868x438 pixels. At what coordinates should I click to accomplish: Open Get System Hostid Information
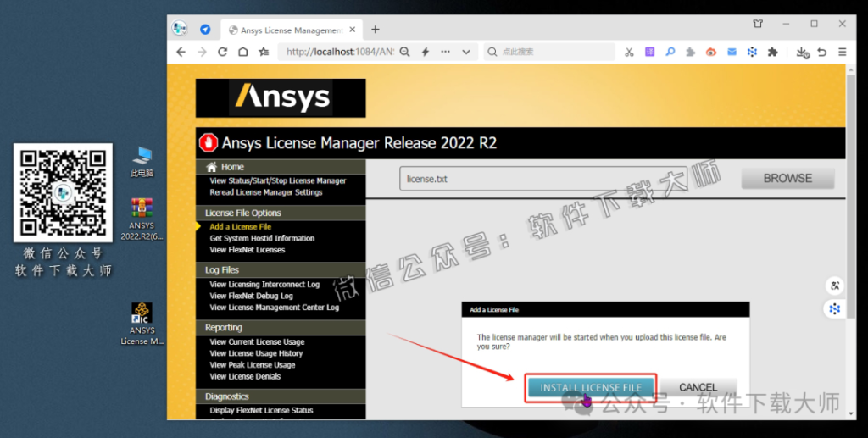262,238
